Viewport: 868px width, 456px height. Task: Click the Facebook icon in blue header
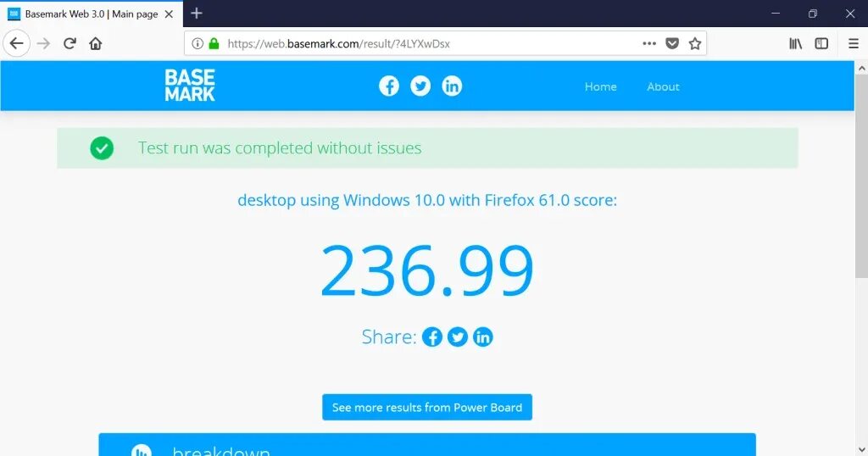[x=388, y=86]
